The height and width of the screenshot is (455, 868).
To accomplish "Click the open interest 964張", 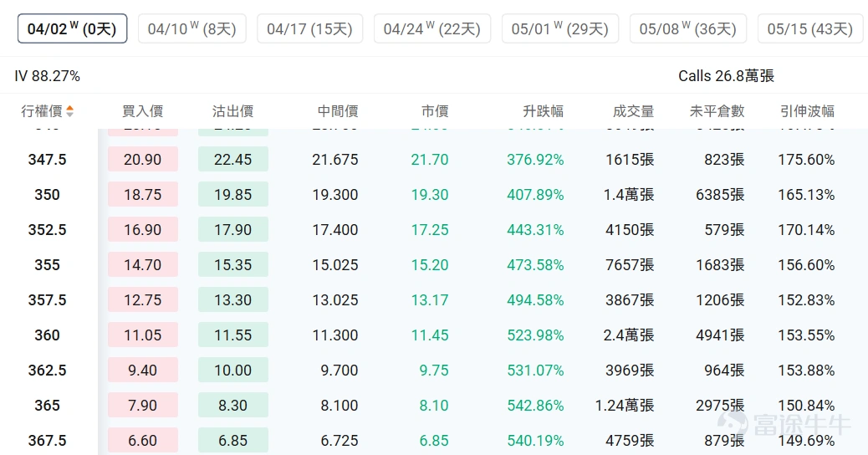I will (x=724, y=371).
